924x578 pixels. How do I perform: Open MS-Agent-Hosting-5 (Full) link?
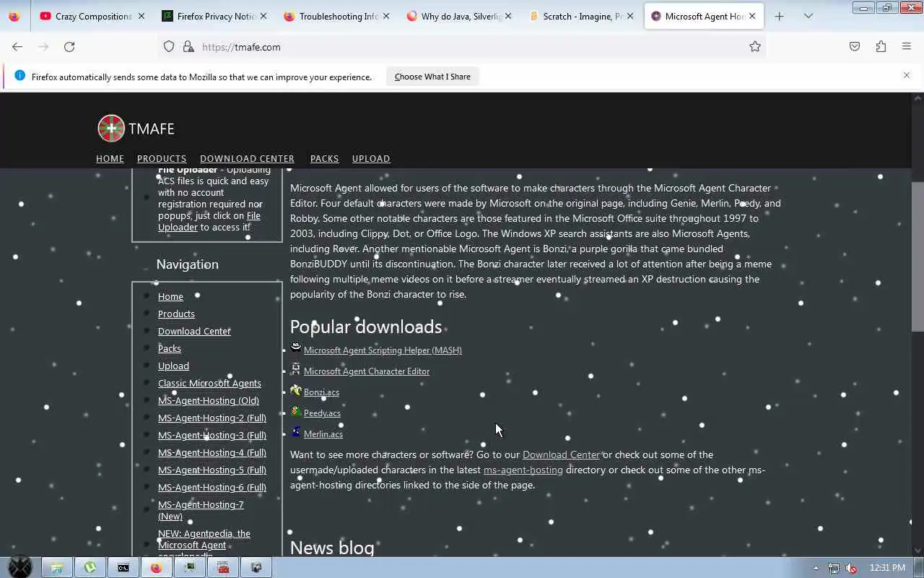point(212,470)
